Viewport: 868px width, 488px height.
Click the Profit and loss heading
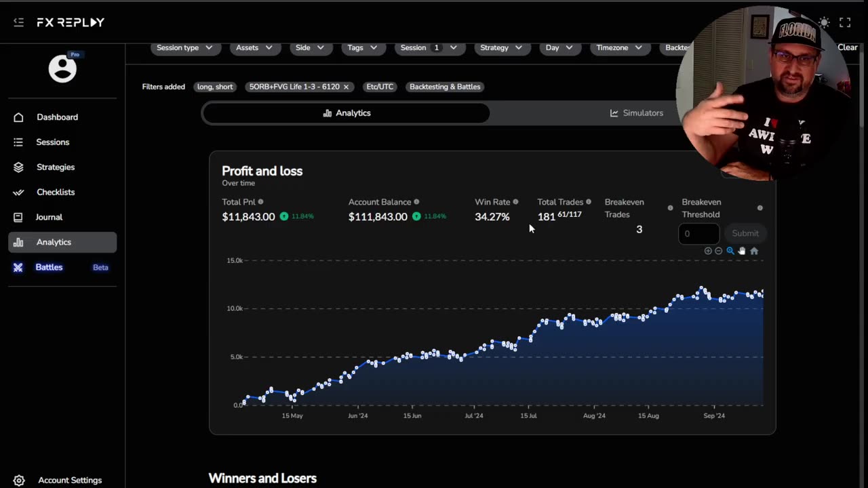tap(262, 171)
